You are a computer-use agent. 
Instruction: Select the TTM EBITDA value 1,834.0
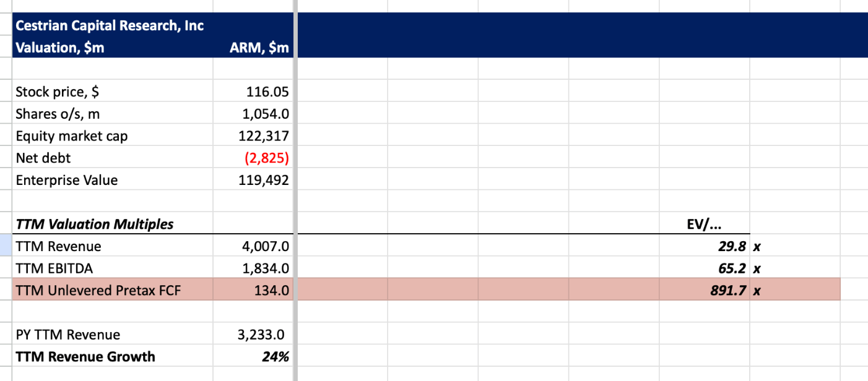pyautogui.click(x=253, y=268)
